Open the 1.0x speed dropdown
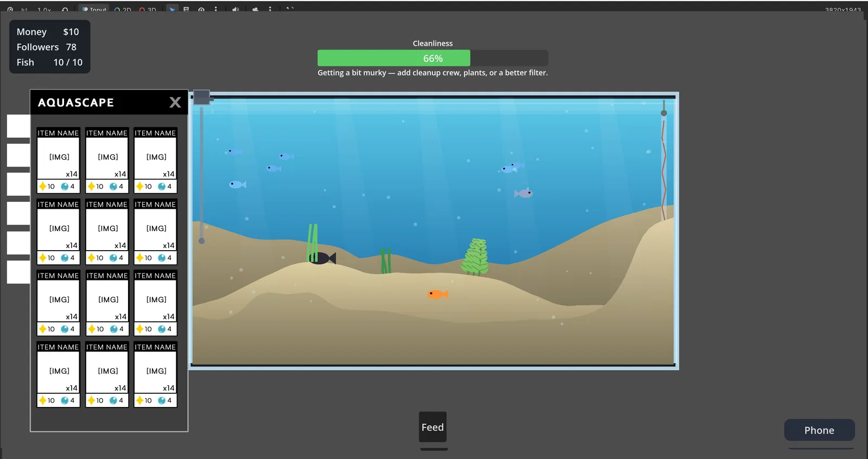 point(44,9)
